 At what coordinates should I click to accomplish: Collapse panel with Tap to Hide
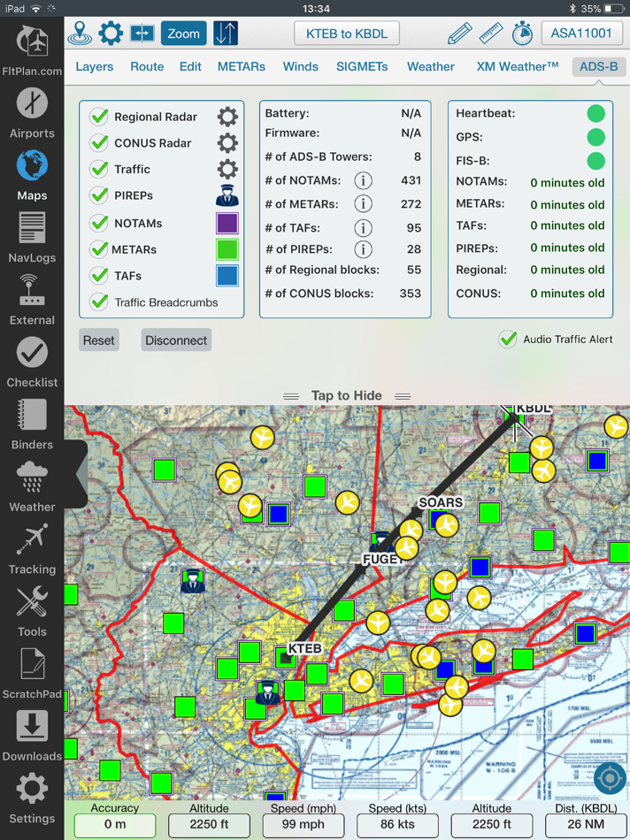(346, 396)
